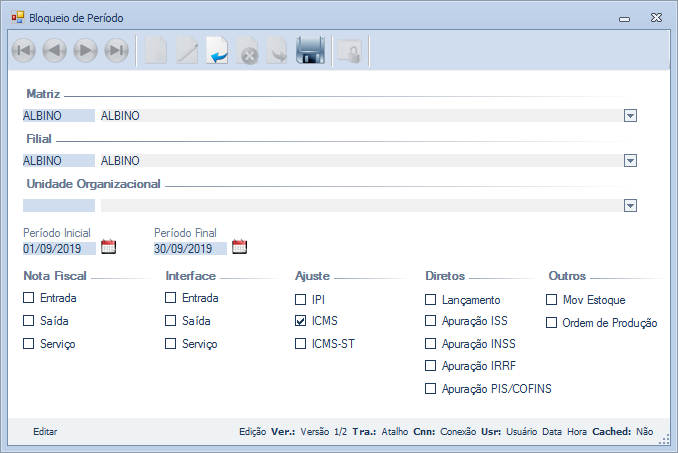Click the save floppy disk icon
678x453 pixels.
(x=310, y=51)
